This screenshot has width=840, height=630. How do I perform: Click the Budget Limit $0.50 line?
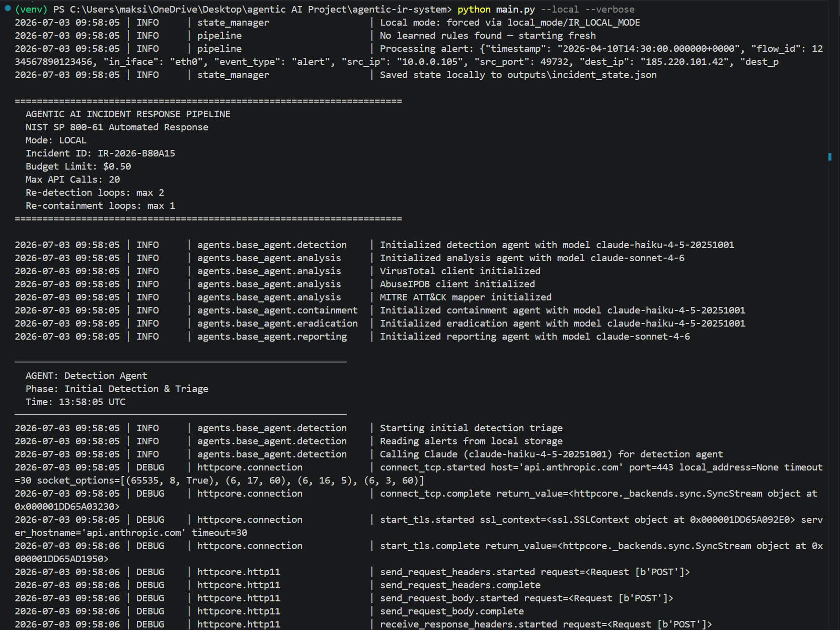pyautogui.click(x=78, y=167)
